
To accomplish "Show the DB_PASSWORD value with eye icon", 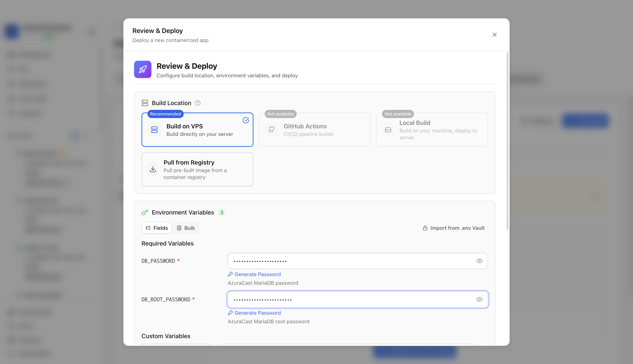I will (479, 261).
